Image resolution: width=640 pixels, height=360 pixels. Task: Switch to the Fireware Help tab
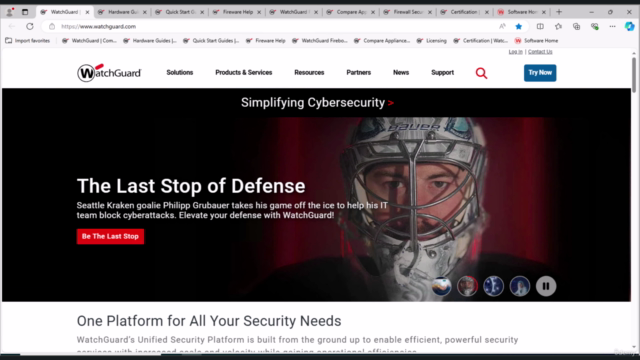[236, 12]
